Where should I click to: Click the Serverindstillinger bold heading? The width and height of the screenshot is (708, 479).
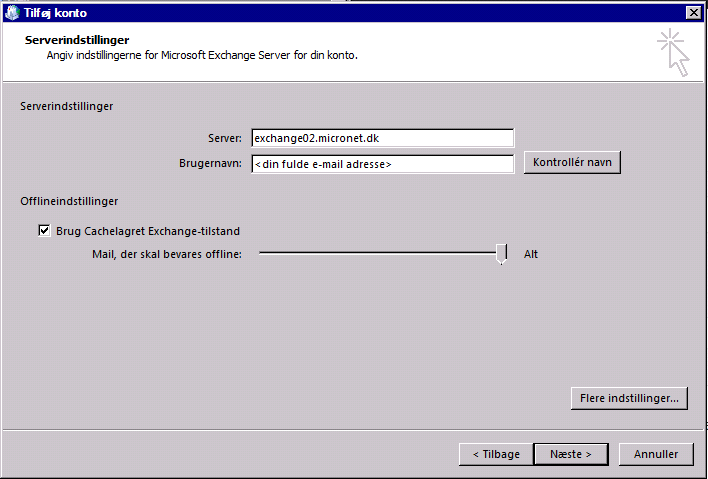click(77, 40)
